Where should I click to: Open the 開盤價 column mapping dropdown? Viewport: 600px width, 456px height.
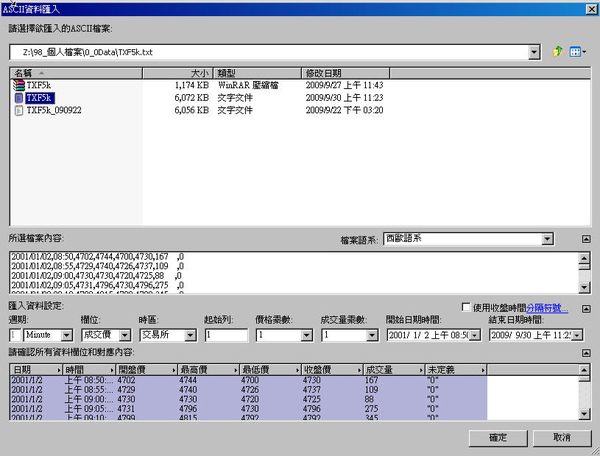pyautogui.click(x=174, y=370)
